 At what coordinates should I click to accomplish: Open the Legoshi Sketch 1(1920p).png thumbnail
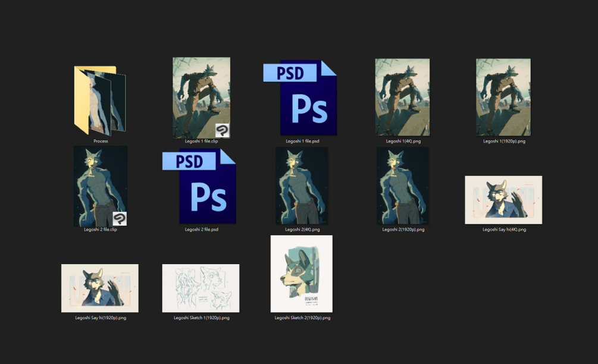click(x=201, y=288)
